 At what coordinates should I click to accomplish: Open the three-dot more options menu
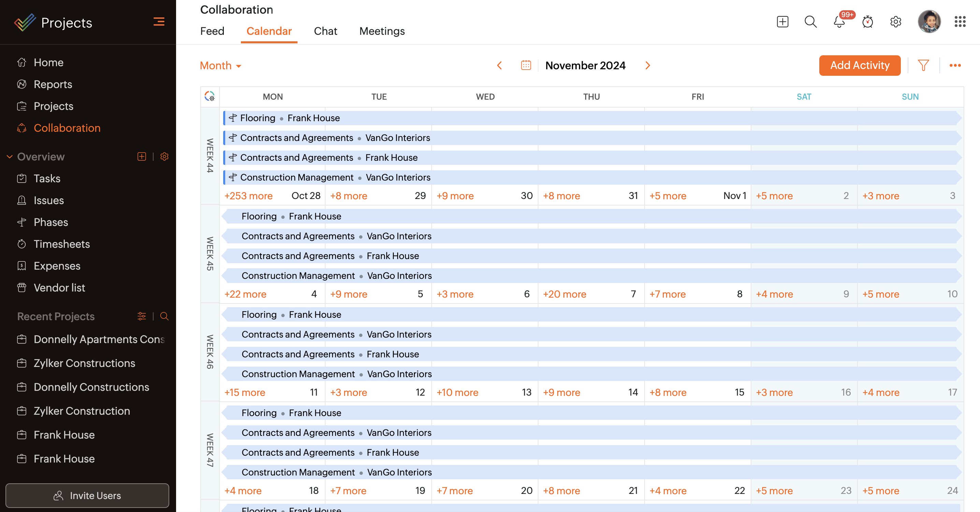click(955, 66)
